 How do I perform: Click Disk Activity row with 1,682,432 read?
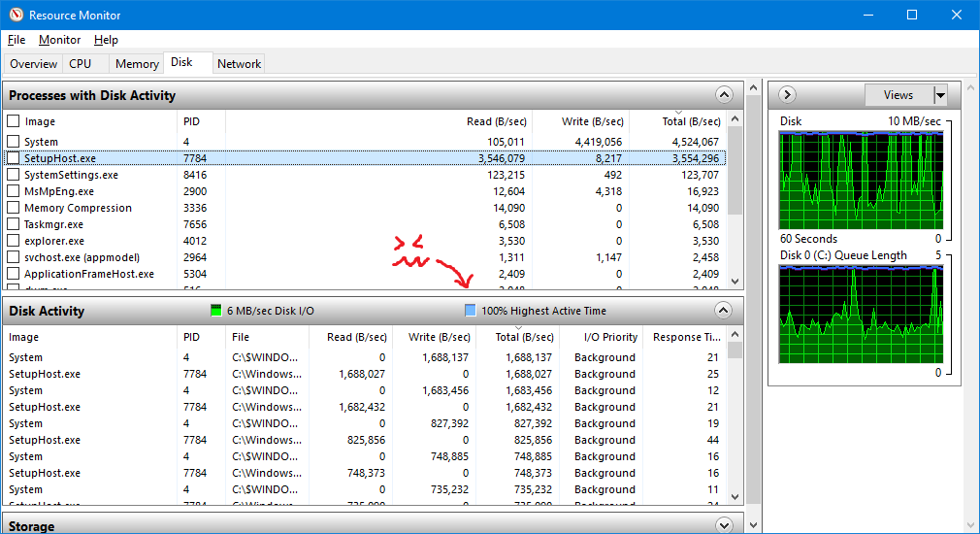365,407
